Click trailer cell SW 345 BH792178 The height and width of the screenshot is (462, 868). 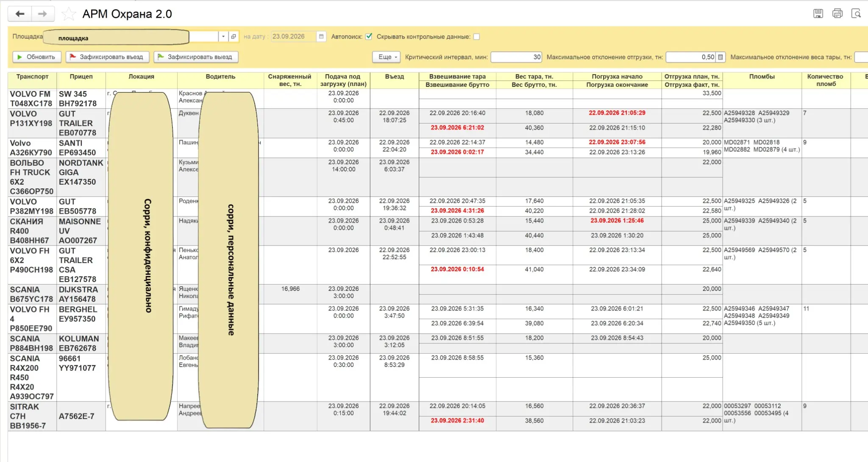[x=81, y=99]
